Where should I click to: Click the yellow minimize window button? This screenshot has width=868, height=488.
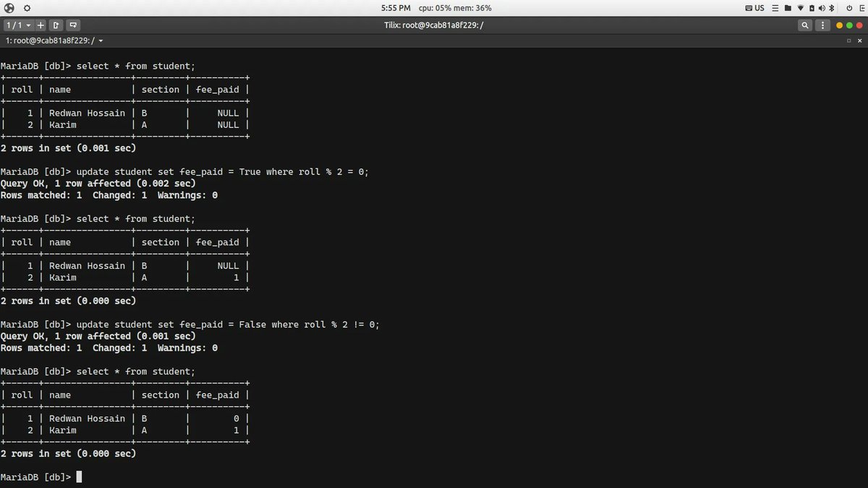click(x=839, y=25)
